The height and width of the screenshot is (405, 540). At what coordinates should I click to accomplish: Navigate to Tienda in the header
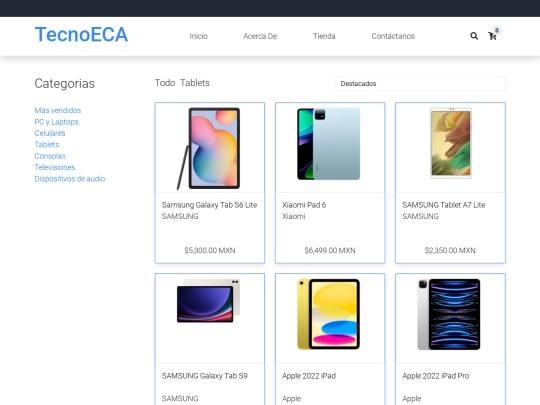[x=324, y=36]
